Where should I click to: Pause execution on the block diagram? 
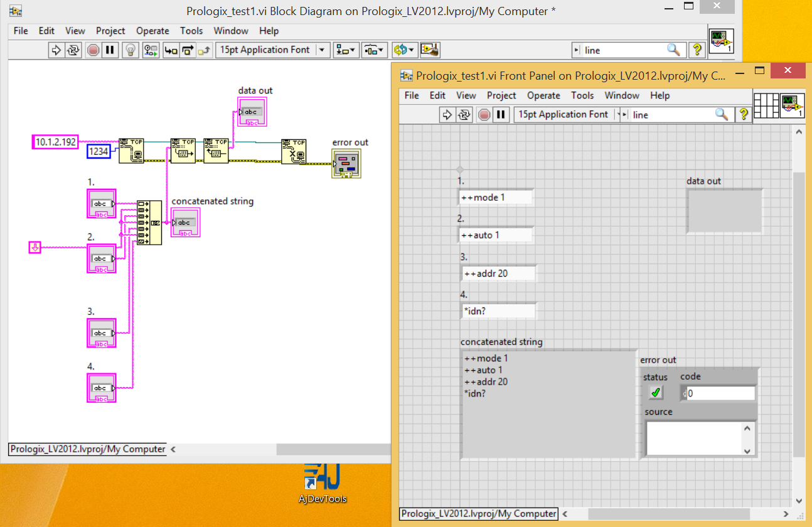110,50
